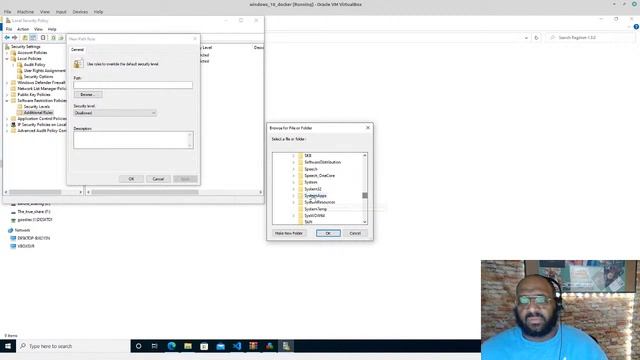Click lock icon in New Path Rule dialog

[78, 64]
